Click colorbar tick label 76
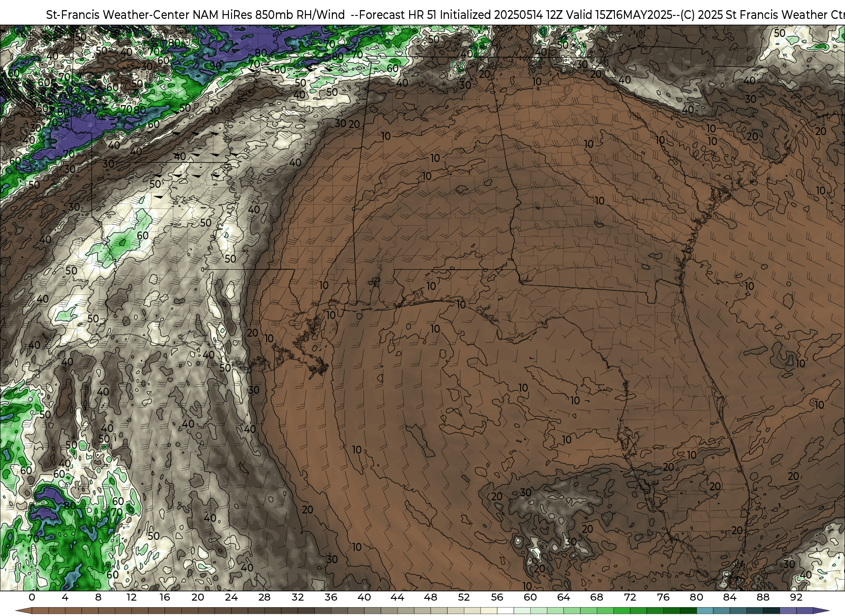845x616 pixels. 663,597
